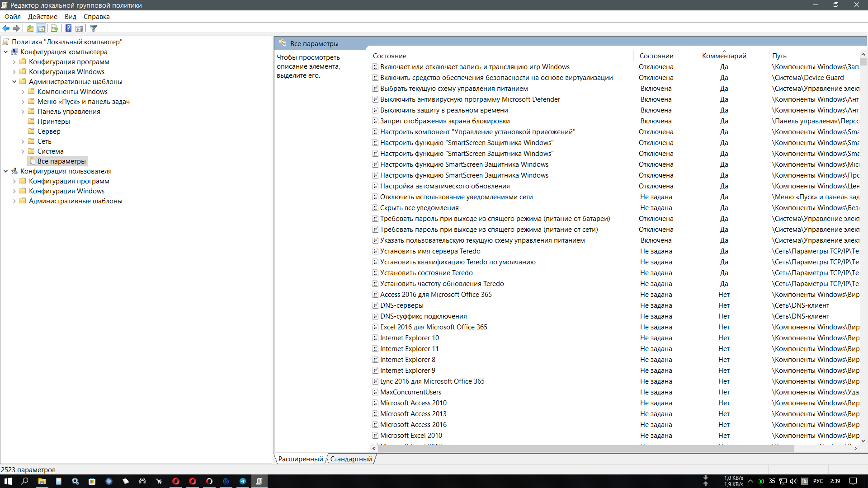Click the taskbar volume speaker icon

793,481
